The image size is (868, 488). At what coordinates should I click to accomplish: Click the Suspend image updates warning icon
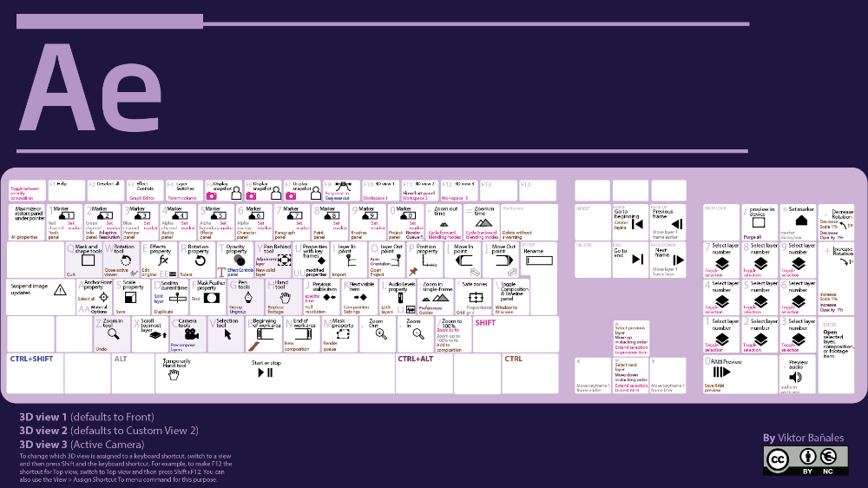click(61, 290)
